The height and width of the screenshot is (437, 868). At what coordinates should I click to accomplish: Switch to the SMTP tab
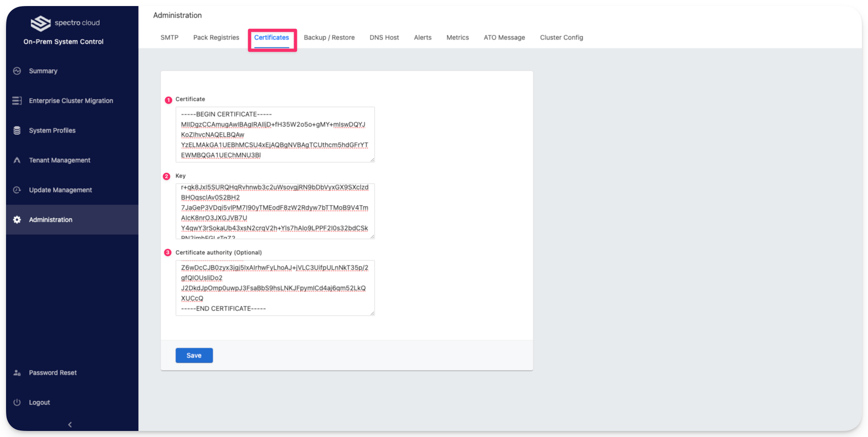coord(169,38)
